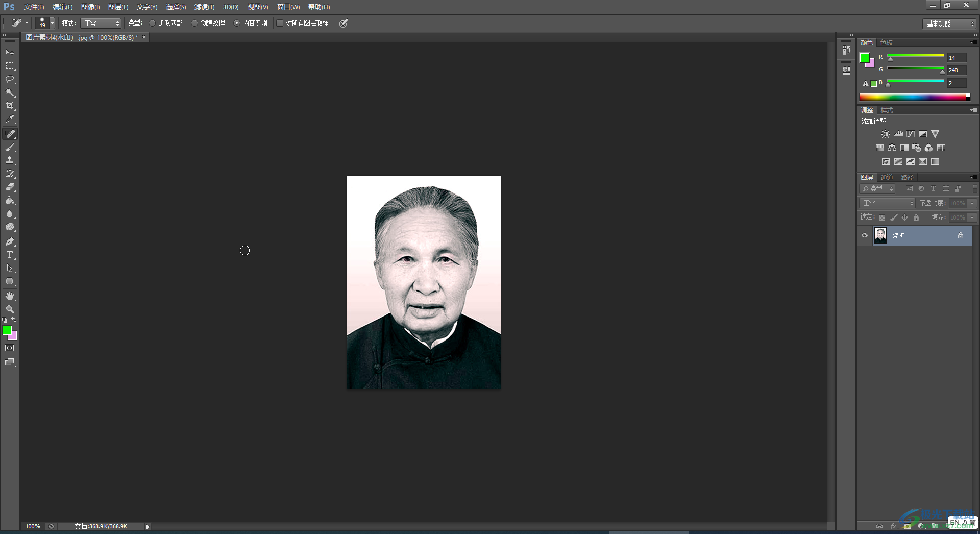Select the 创建纹理 radio option

click(194, 23)
